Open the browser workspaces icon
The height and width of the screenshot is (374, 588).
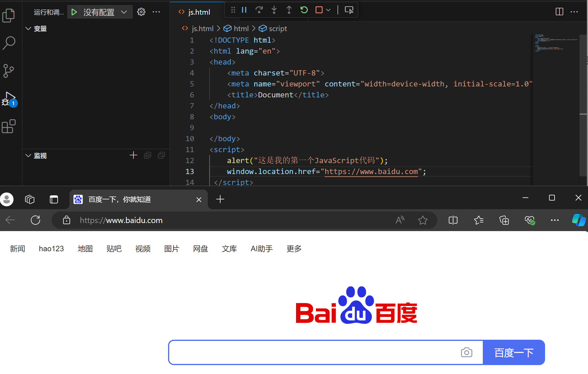click(x=30, y=199)
